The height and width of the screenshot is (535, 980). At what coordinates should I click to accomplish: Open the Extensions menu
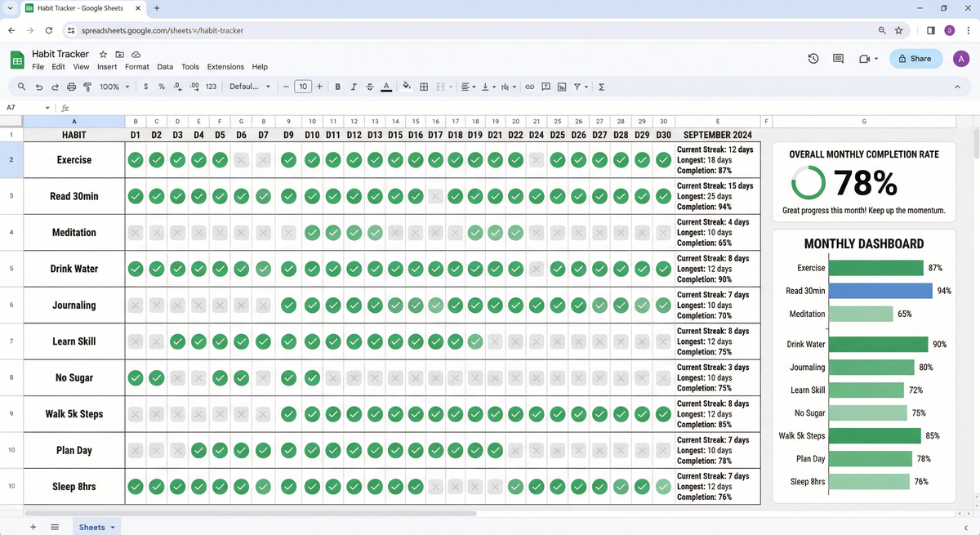coord(225,67)
